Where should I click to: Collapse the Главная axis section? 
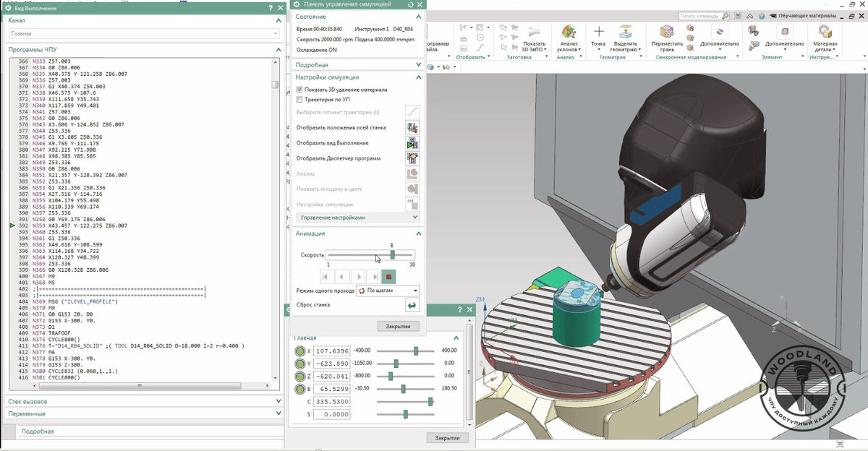point(456,338)
